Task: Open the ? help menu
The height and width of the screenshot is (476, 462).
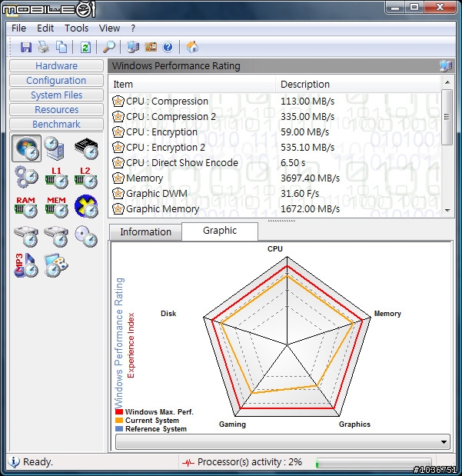Action: 133,28
